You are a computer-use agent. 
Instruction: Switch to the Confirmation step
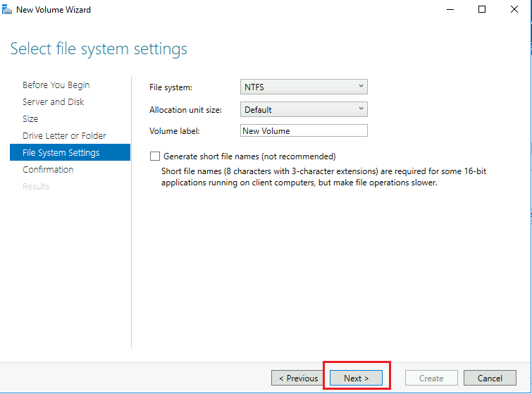pos(48,170)
